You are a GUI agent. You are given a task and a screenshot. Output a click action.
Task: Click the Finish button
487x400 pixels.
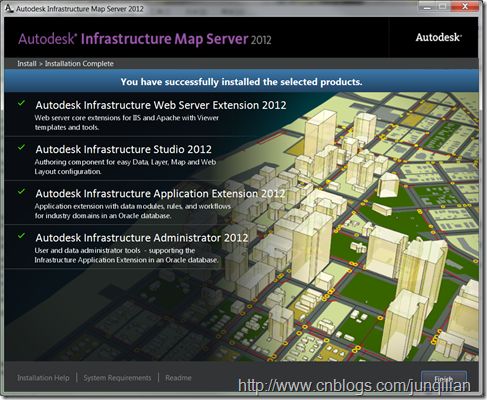point(443,379)
